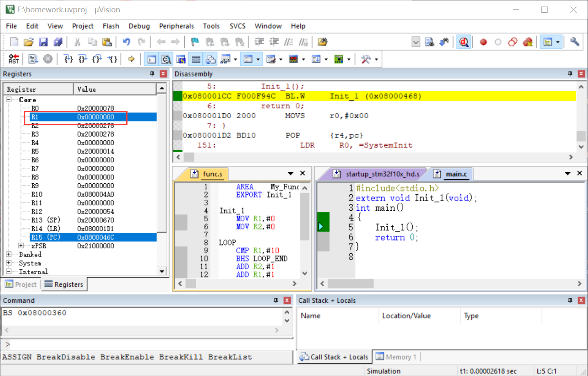This screenshot has height=376, width=588.
Task: Click the Save All icon
Action: 58,42
